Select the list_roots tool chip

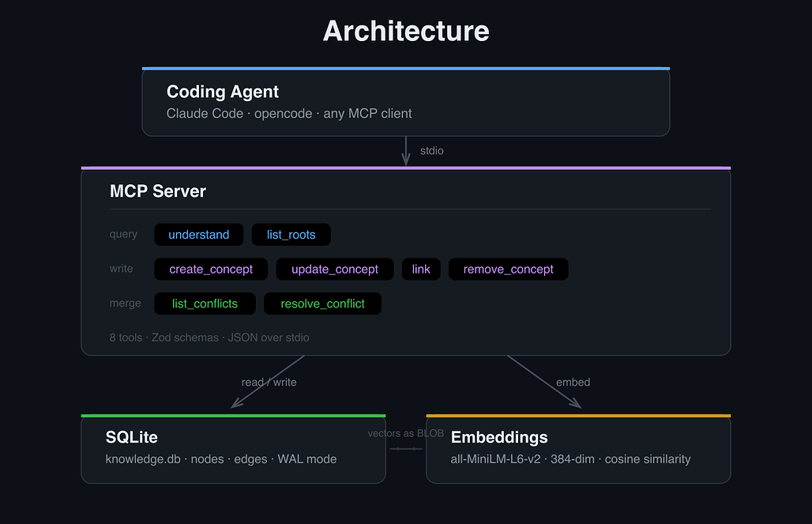pyautogui.click(x=291, y=235)
